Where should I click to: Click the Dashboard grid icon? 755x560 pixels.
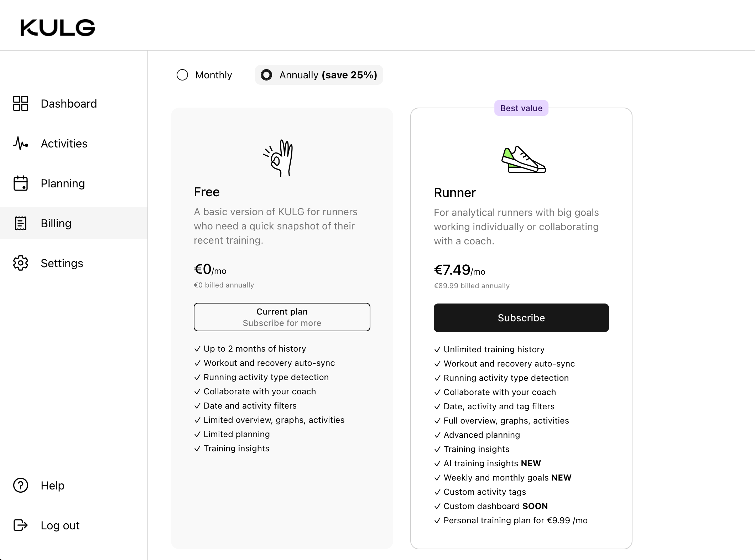tap(21, 104)
